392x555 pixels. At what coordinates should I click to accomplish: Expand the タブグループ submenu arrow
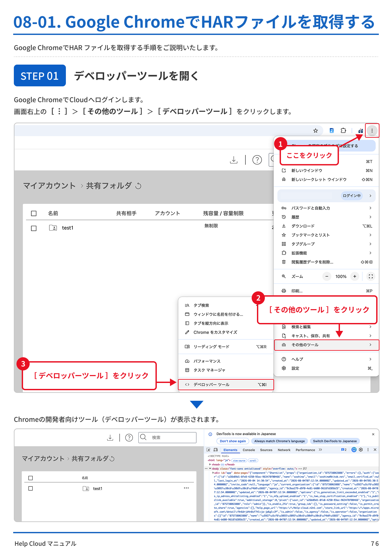tap(370, 244)
